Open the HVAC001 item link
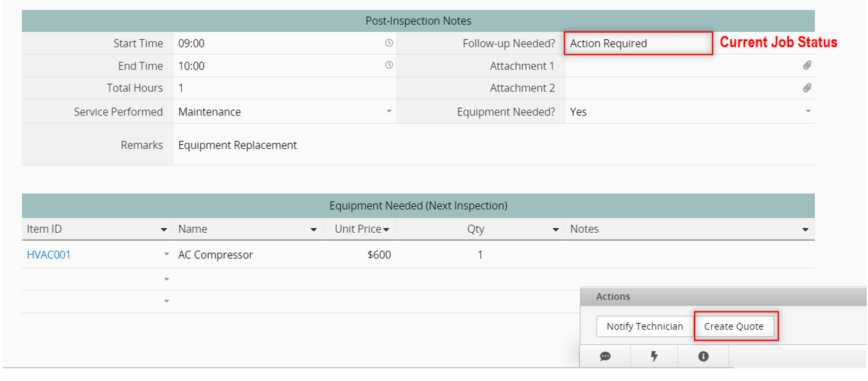 click(x=49, y=255)
